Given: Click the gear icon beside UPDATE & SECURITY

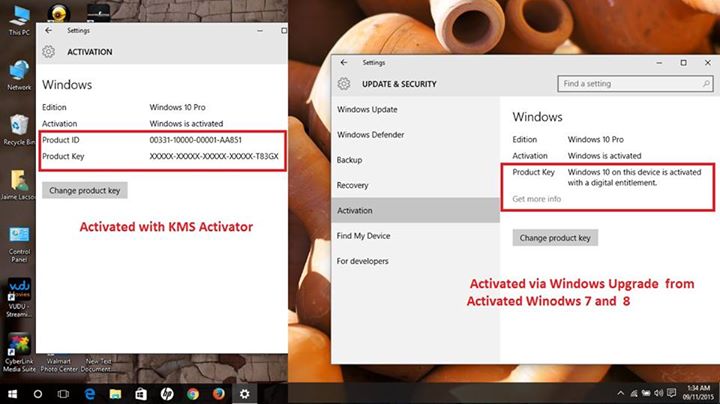Looking at the screenshot, I should pos(343,84).
